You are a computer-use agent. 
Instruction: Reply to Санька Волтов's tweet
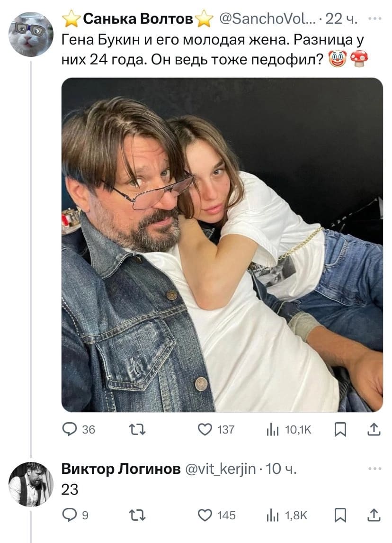(x=70, y=430)
